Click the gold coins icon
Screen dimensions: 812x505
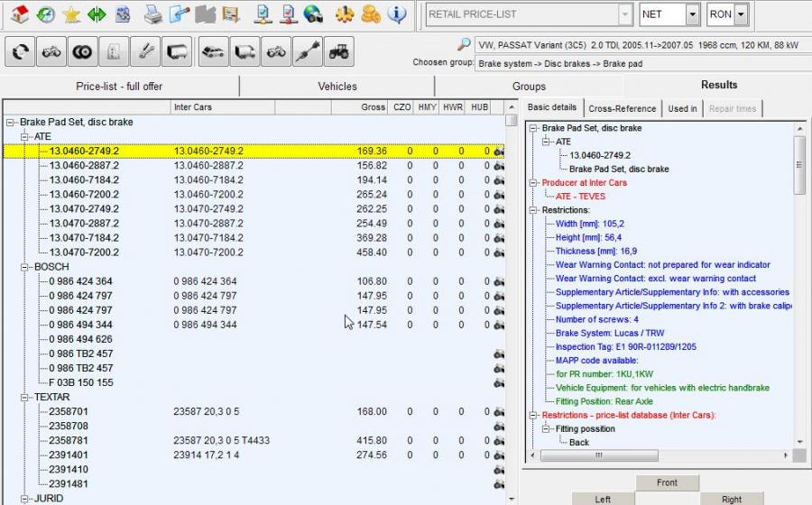370,14
